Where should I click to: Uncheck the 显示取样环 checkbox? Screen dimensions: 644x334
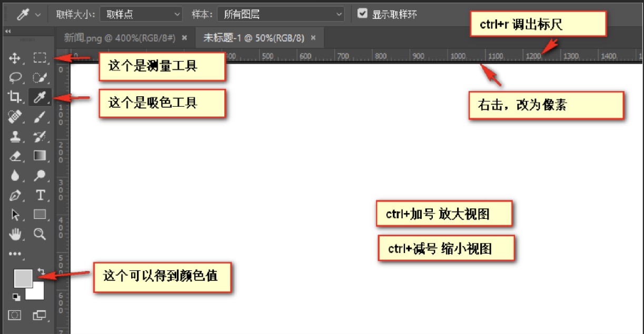pos(362,14)
